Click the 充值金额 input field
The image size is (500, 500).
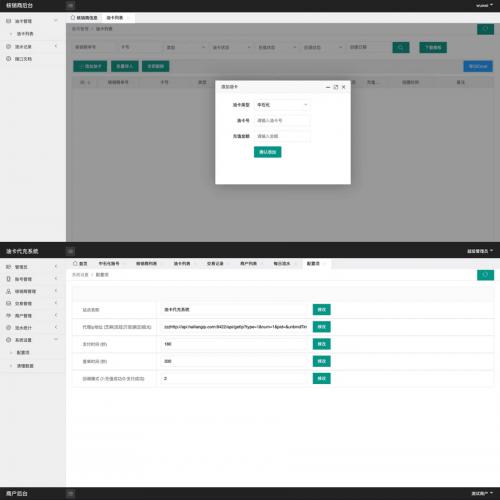point(282,136)
